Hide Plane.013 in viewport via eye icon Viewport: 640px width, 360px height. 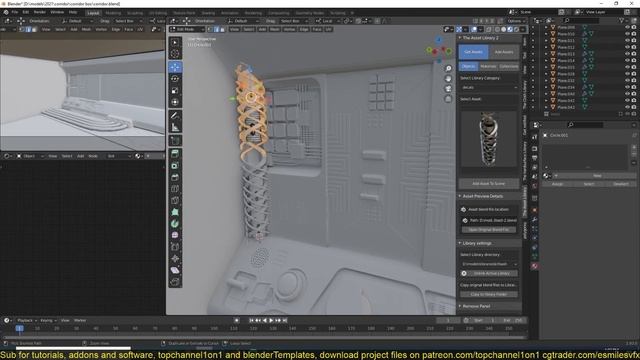(x=627, y=54)
